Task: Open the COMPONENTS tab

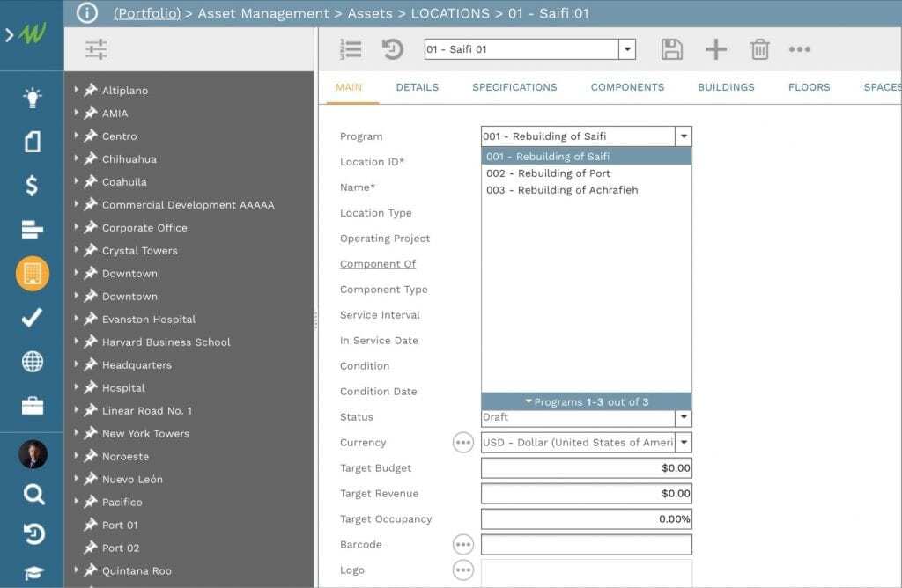Action: [x=627, y=87]
